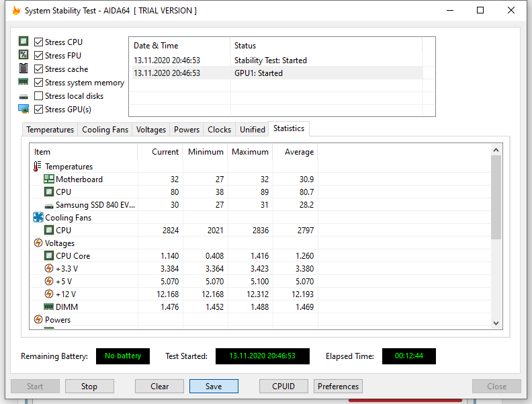Image resolution: width=532 pixels, height=404 pixels.
Task: Click the Stress cache chip icon
Action: 24,69
